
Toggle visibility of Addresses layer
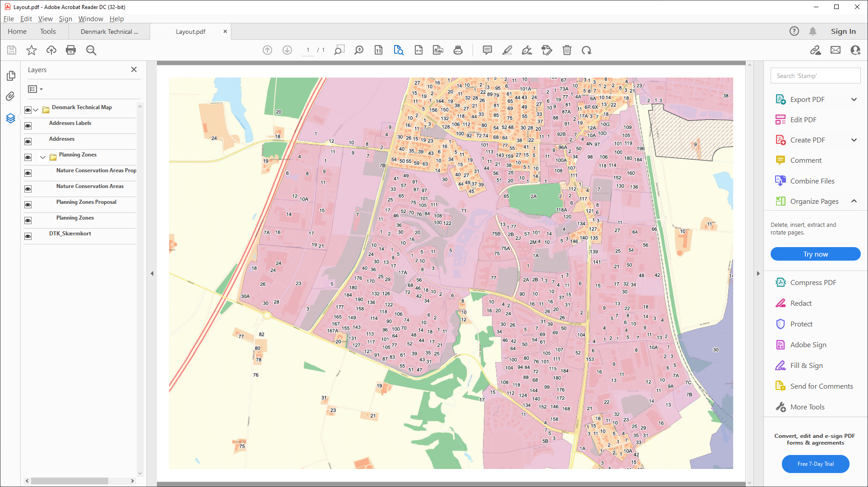coord(28,142)
